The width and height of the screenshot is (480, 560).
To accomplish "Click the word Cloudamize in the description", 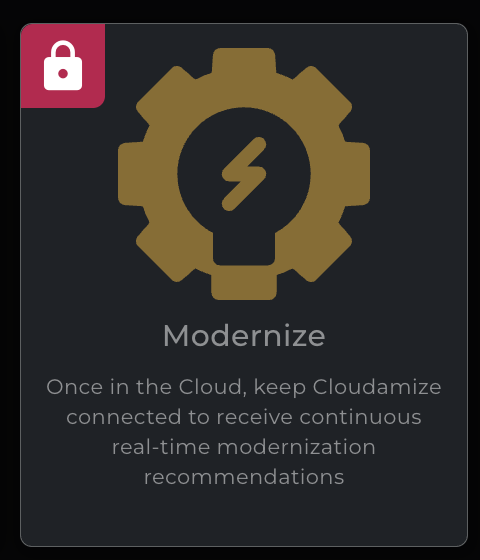I will pyautogui.click(x=377, y=387).
